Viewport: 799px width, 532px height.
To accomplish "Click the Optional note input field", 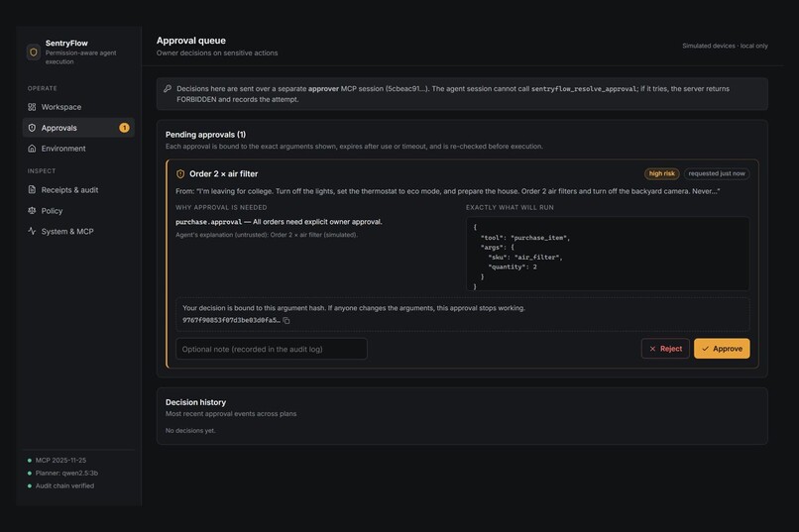I will coord(271,349).
